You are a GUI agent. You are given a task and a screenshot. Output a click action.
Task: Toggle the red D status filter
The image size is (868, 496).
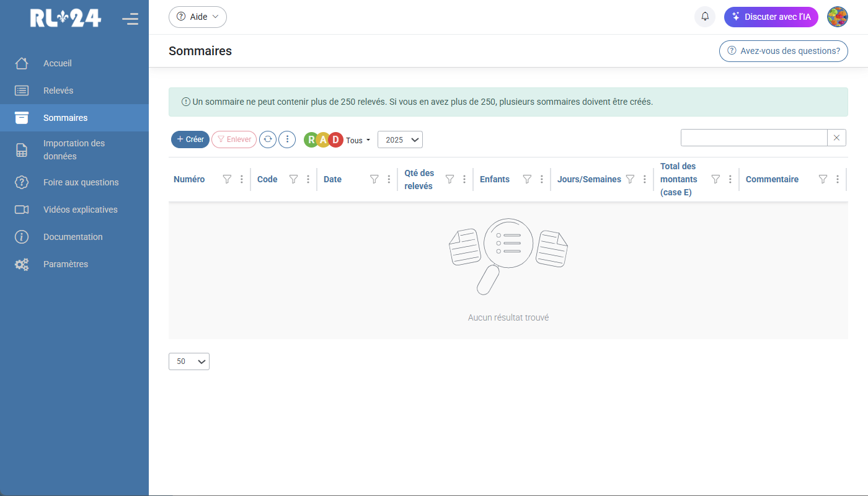coord(335,139)
